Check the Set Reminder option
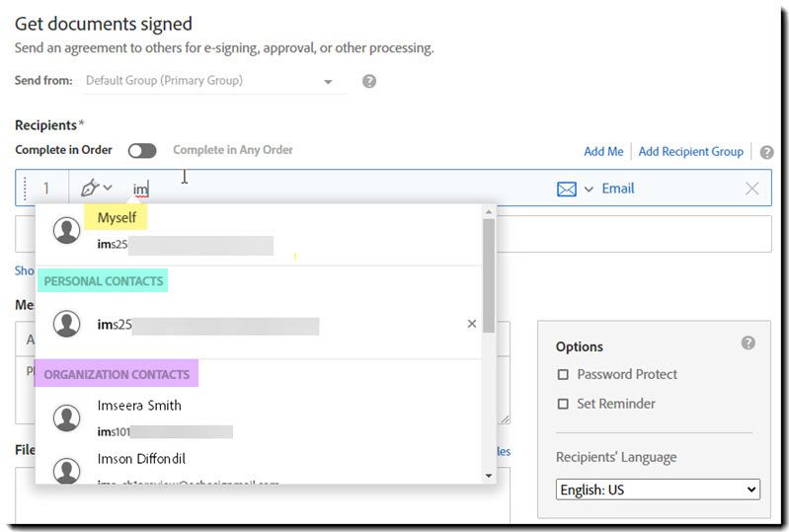The width and height of the screenshot is (789, 532). coord(564,404)
